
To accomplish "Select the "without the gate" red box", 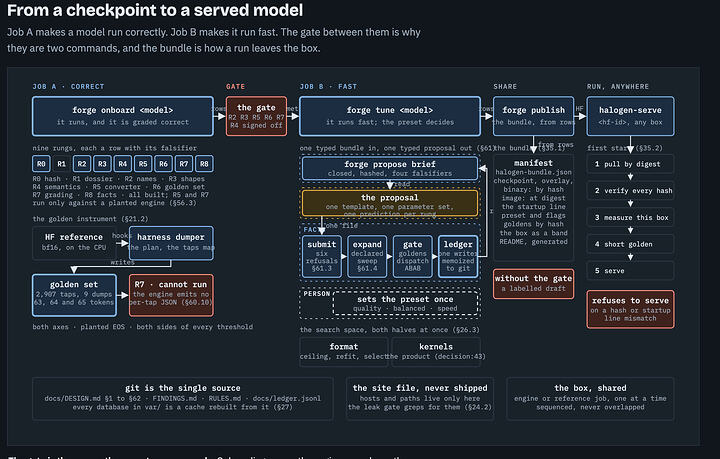I will 534,284.
